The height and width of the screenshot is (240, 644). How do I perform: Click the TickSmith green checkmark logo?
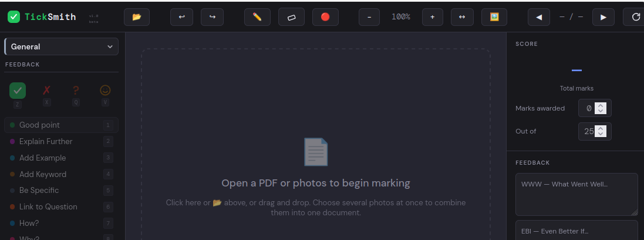click(x=14, y=17)
